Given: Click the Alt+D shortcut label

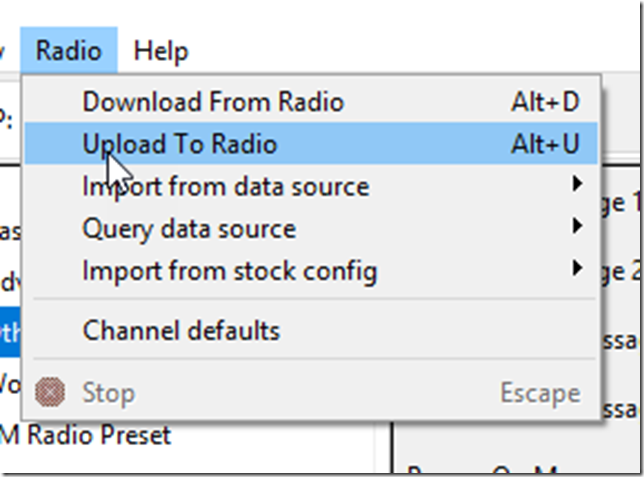Looking at the screenshot, I should coord(544,101).
